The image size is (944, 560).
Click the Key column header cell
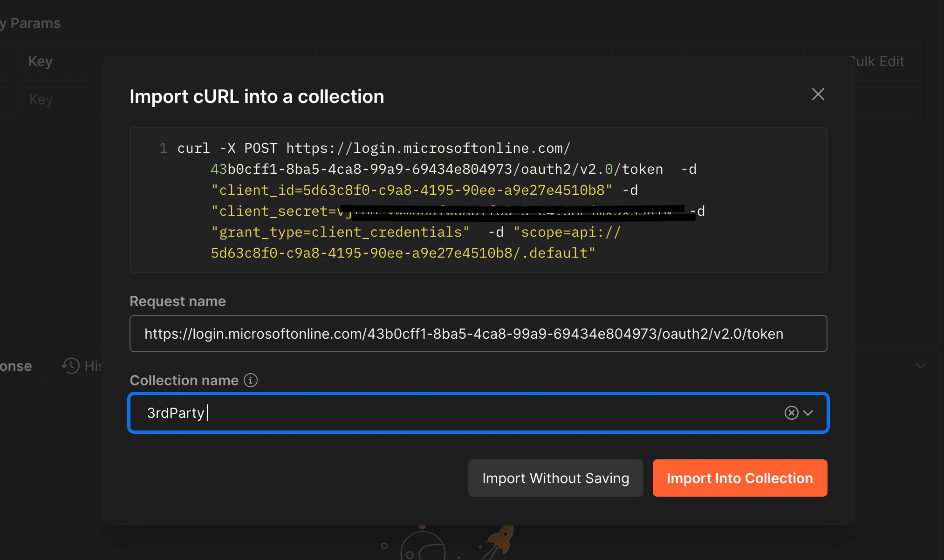40,61
